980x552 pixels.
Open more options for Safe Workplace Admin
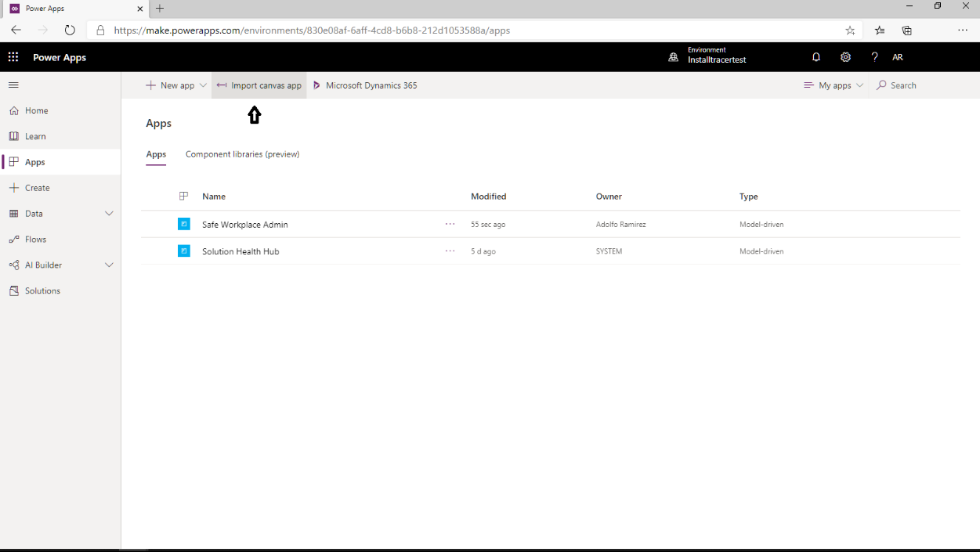click(x=450, y=224)
